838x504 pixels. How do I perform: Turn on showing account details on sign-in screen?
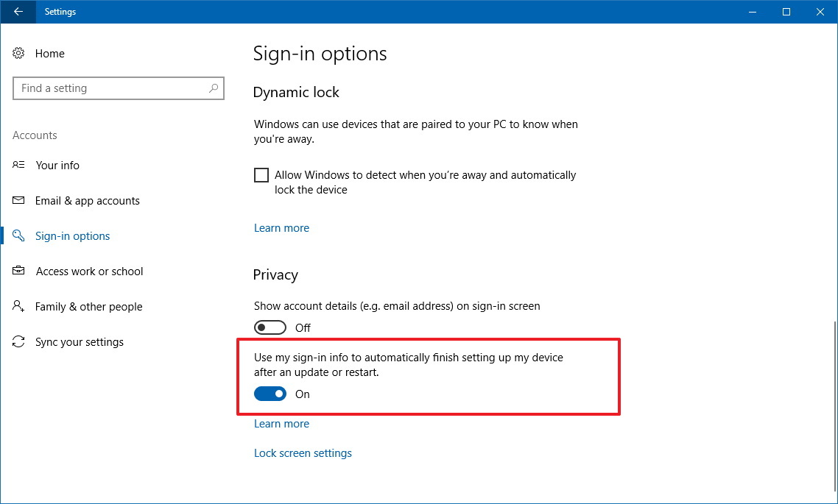pyautogui.click(x=270, y=327)
